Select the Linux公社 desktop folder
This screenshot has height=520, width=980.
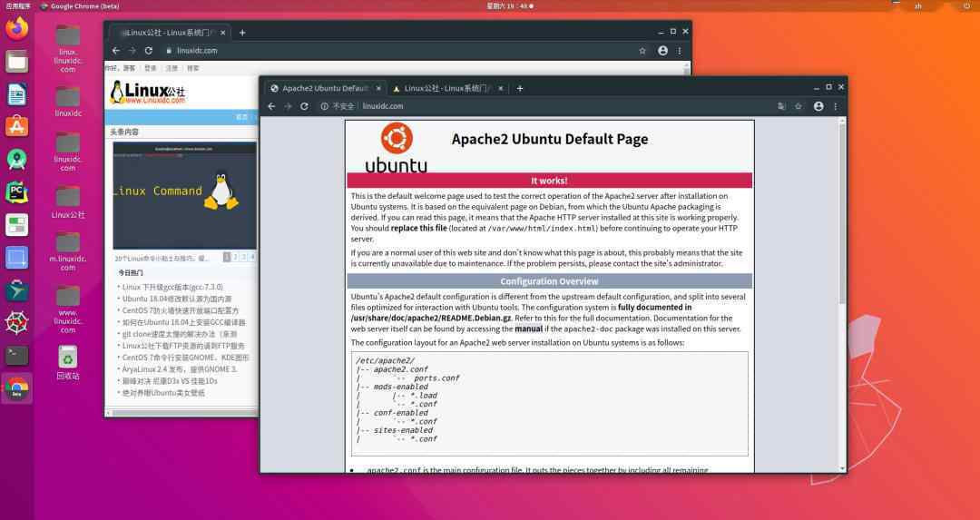(67, 201)
